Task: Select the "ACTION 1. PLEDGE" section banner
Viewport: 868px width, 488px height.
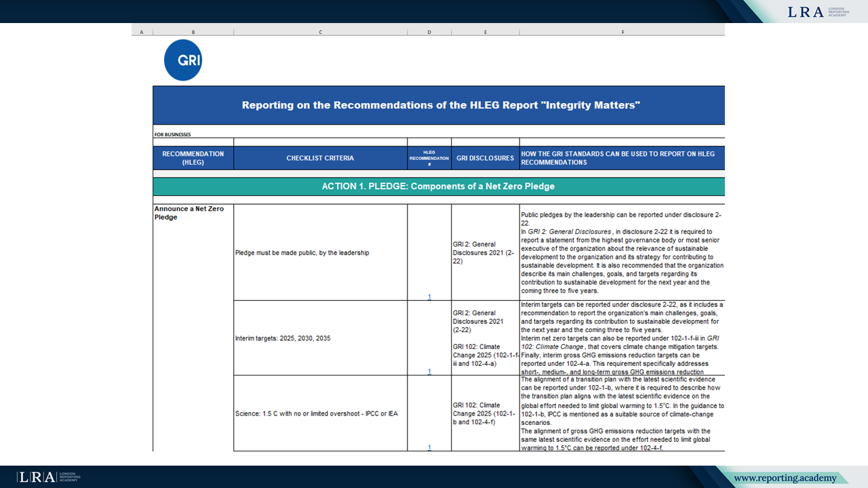Action: click(439, 186)
